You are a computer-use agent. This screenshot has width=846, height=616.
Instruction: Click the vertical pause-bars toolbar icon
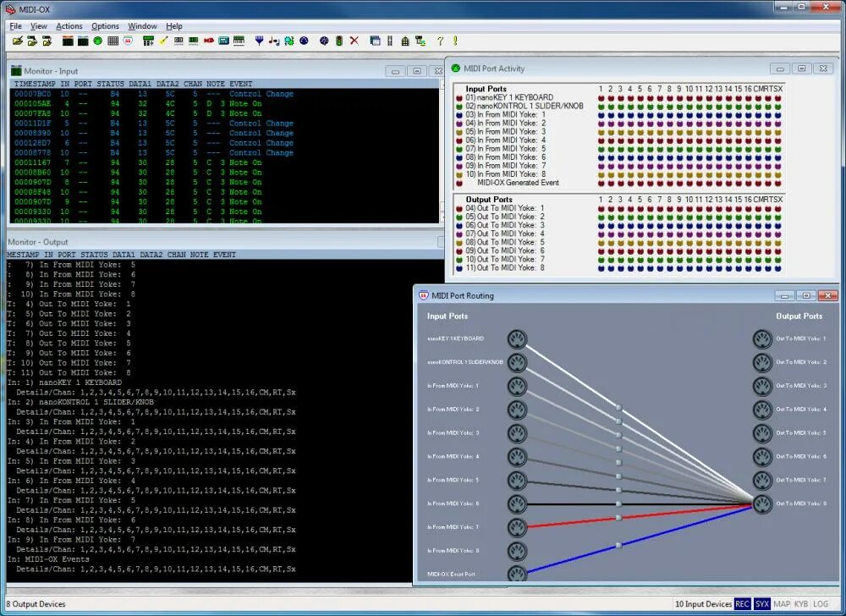389,41
